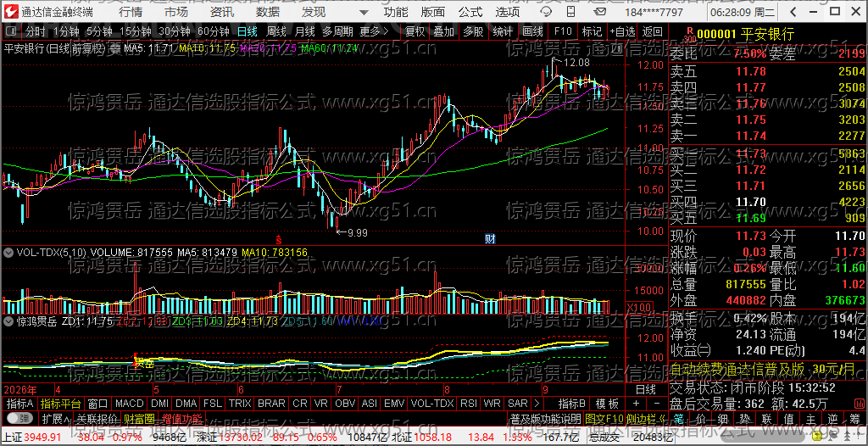
Task: Switch to the 周线 weekly chart
Action: [x=277, y=31]
